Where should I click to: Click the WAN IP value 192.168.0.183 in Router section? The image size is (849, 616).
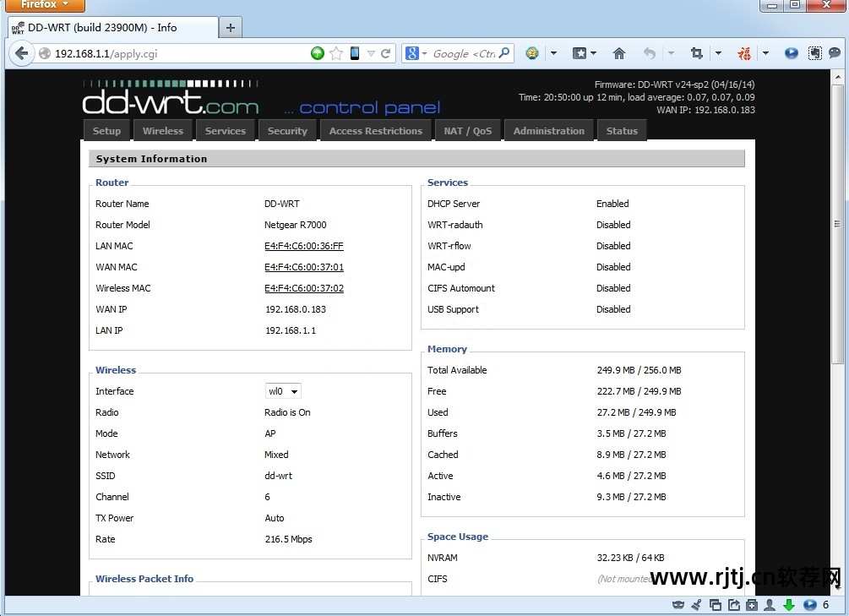click(295, 309)
